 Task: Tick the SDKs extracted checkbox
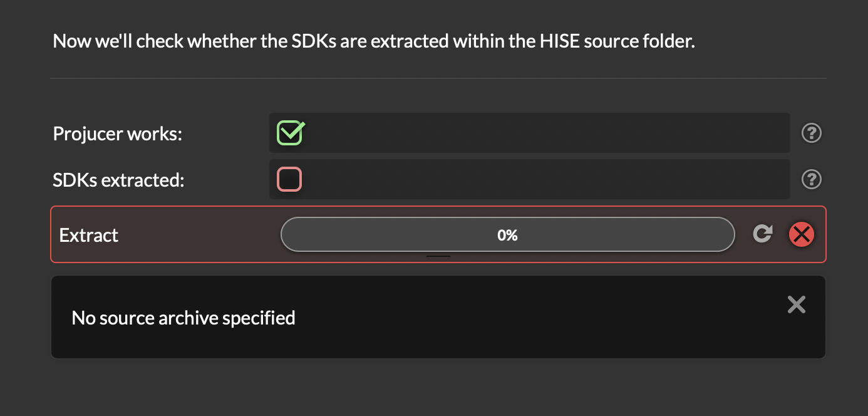point(289,179)
